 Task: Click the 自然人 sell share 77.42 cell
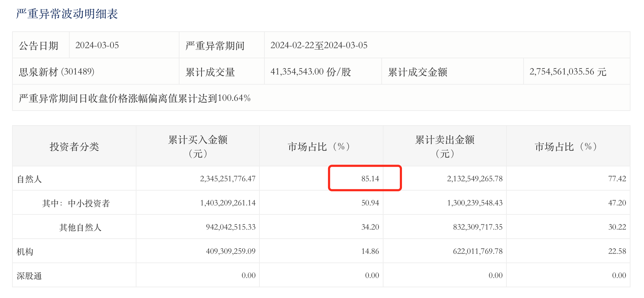pos(617,179)
